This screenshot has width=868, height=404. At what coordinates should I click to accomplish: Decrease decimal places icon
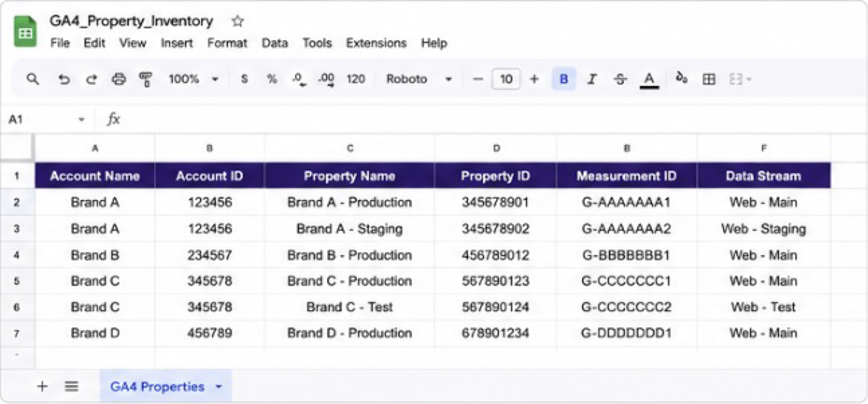pos(299,80)
